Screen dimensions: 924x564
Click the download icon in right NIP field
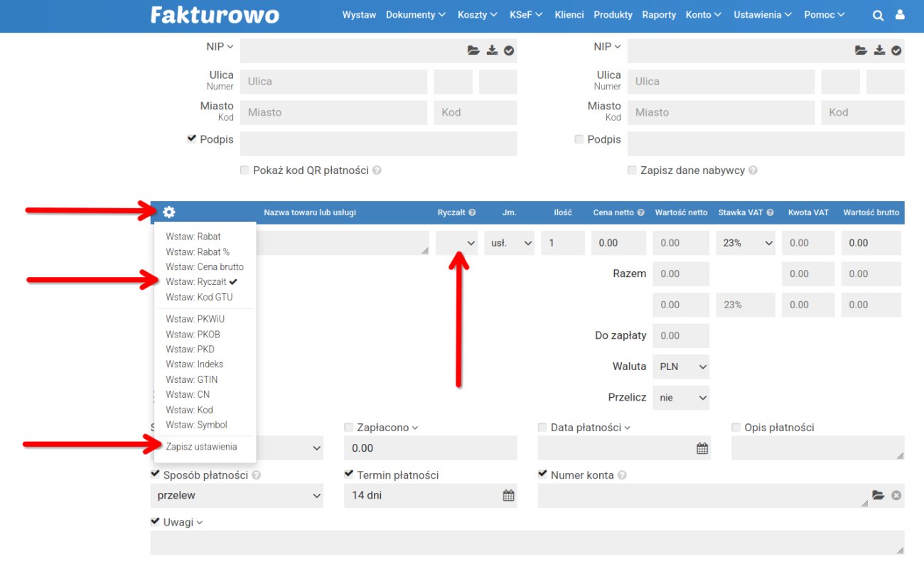pyautogui.click(x=879, y=50)
